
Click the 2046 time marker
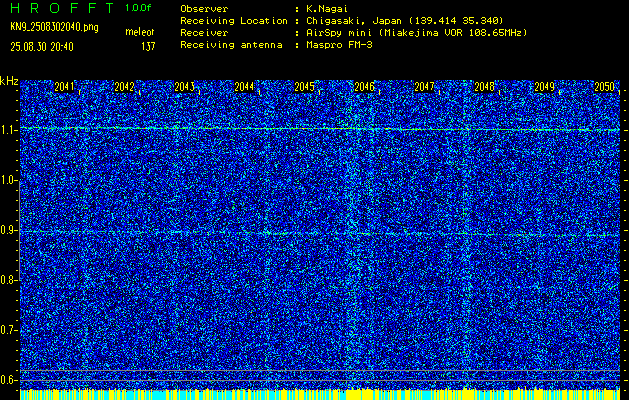click(x=364, y=87)
